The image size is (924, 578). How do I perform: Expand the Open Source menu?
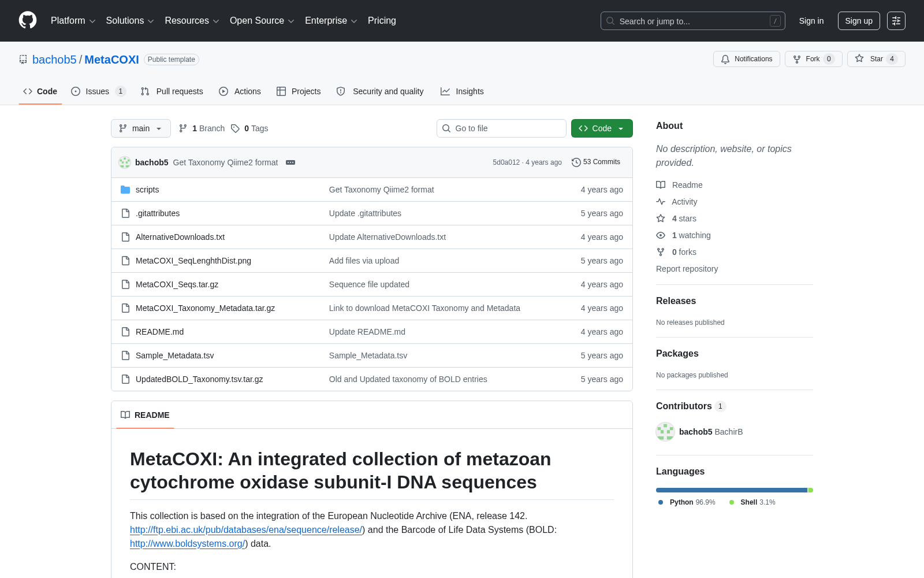click(x=262, y=21)
